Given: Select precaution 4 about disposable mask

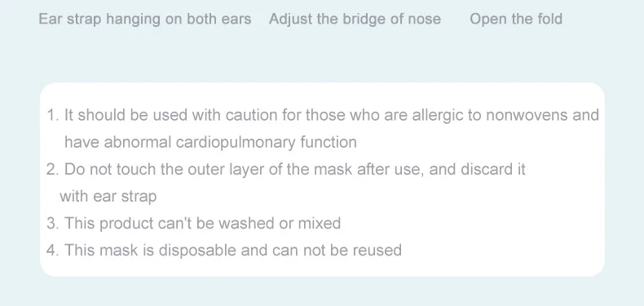Looking at the screenshot, I should click(x=224, y=250).
